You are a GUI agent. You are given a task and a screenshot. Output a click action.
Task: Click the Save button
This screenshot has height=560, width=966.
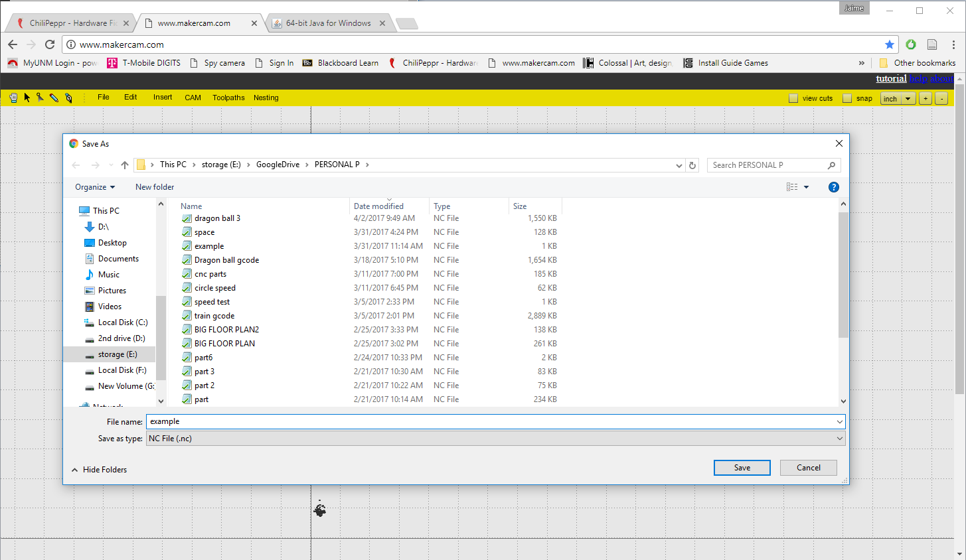[742, 468]
